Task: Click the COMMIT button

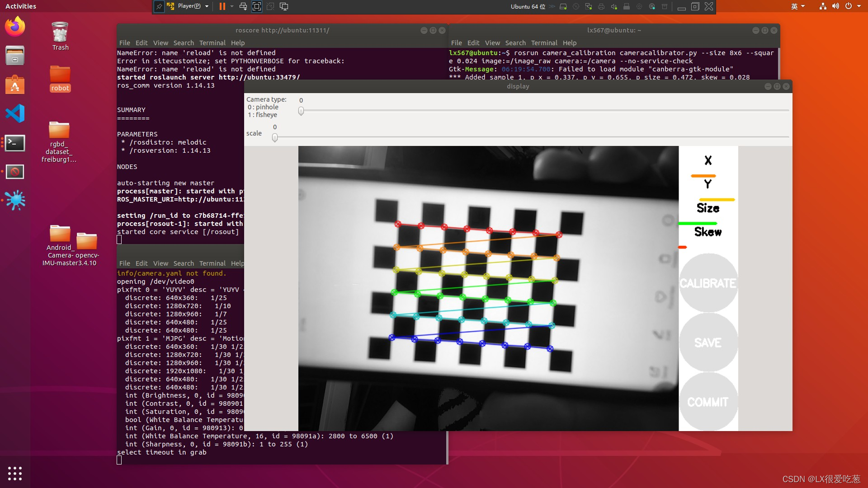Action: tap(708, 402)
